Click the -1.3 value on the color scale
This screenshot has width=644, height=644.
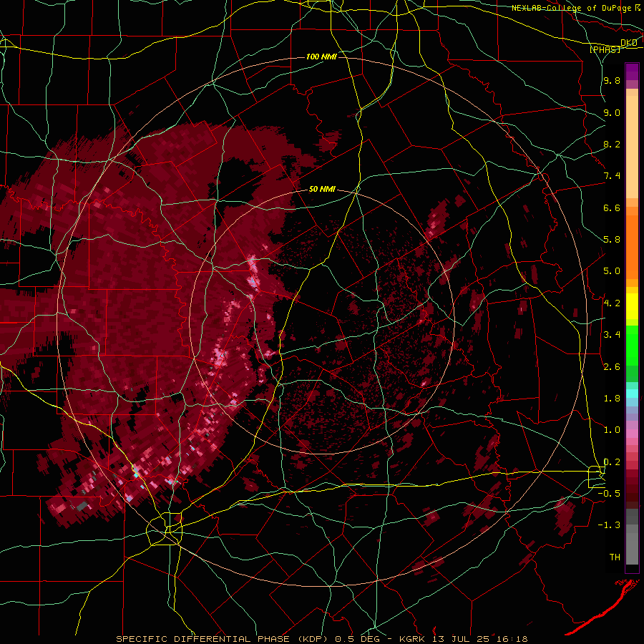[x=609, y=526]
